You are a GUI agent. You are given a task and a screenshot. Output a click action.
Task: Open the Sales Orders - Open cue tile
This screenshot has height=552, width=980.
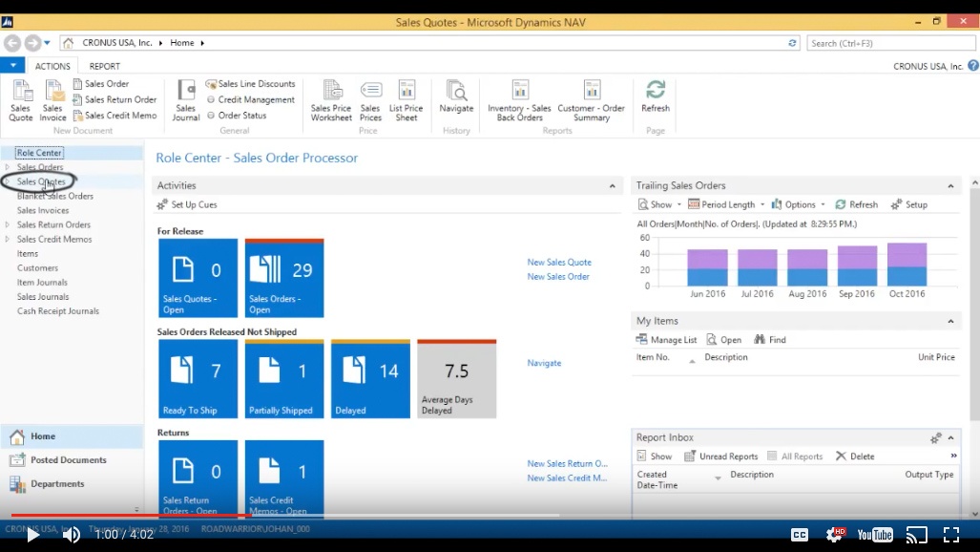284,279
